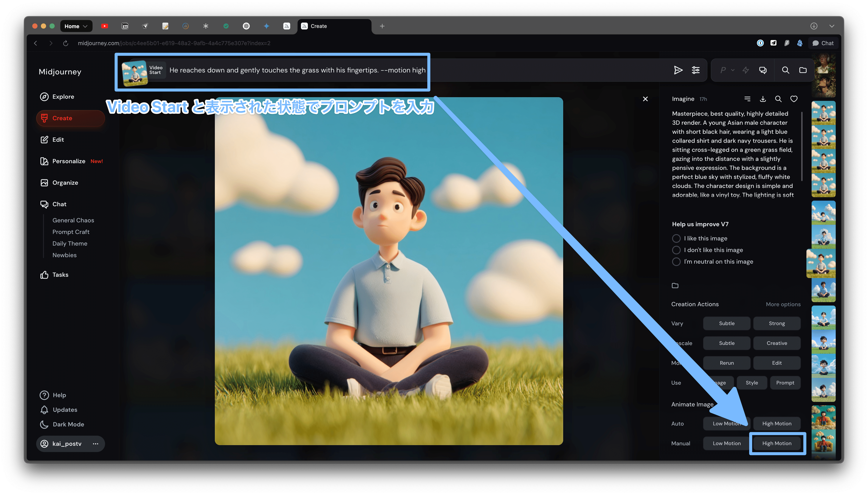Open the Organize sidebar item

tap(65, 183)
